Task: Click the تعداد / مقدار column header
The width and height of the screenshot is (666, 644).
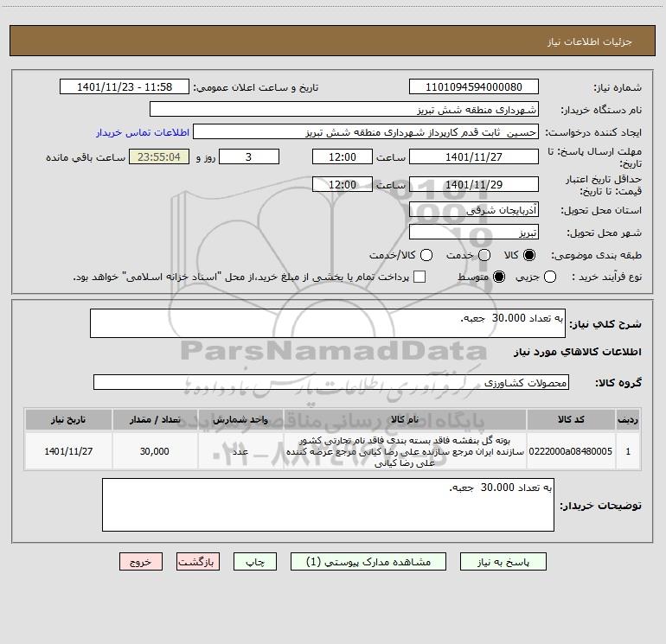Action: pyautogui.click(x=155, y=420)
